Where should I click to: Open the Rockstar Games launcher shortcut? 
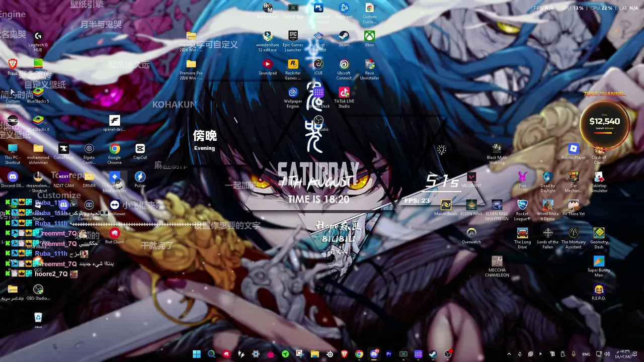coord(293,69)
